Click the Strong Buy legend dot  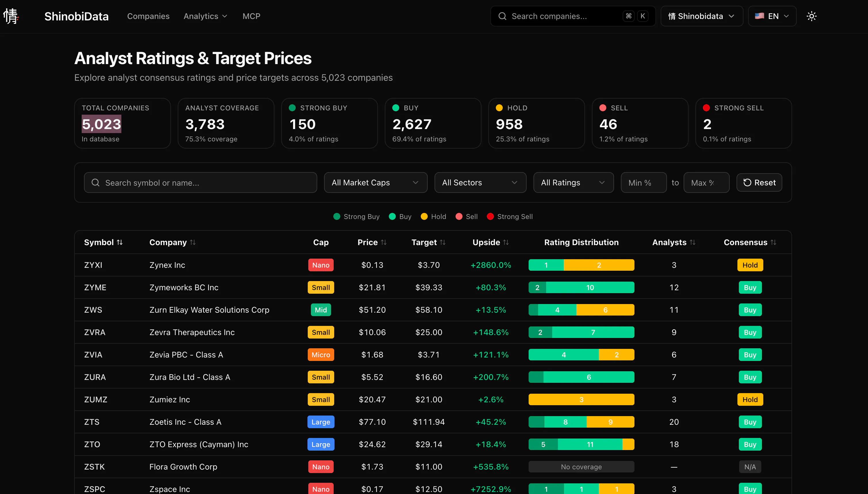(337, 216)
